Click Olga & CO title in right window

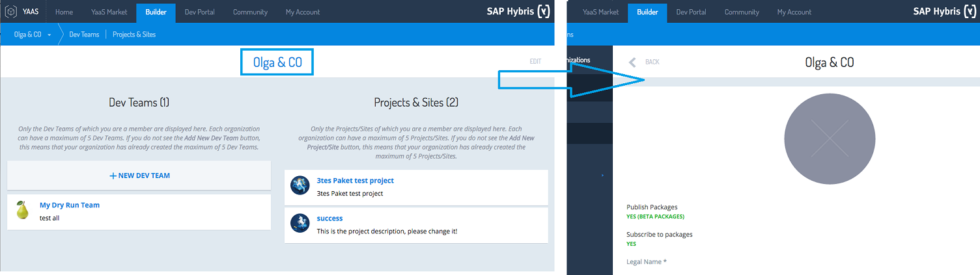[x=830, y=62]
